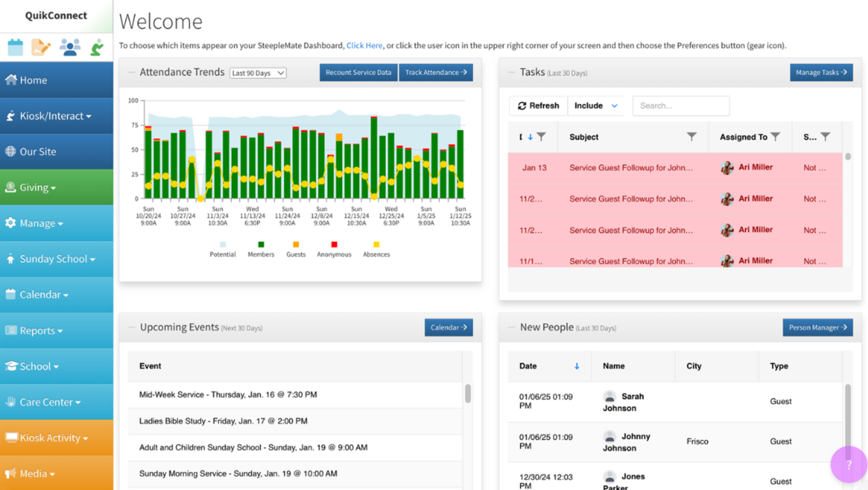Click the Recount Service Data button
Image resolution: width=868 pixels, height=490 pixels.
click(358, 72)
